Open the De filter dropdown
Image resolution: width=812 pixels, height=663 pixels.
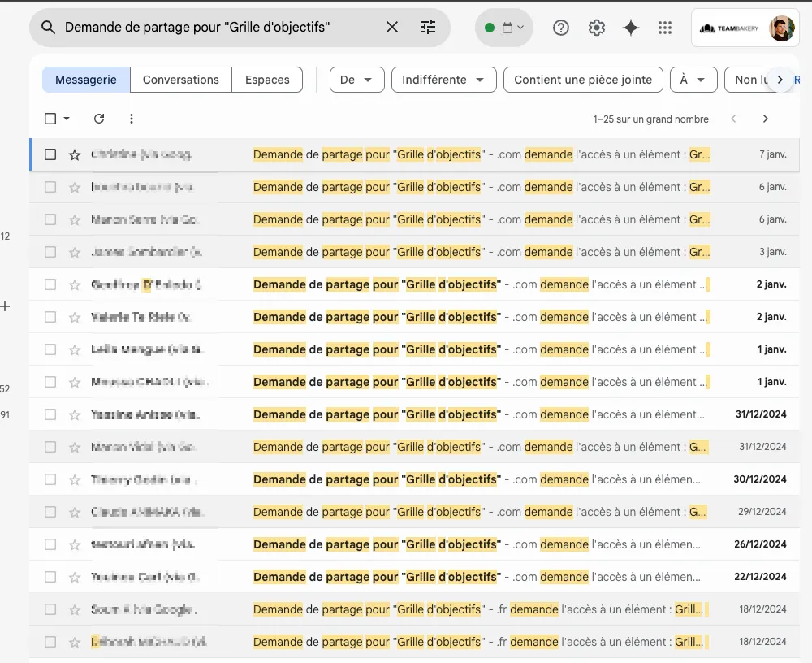pos(356,80)
